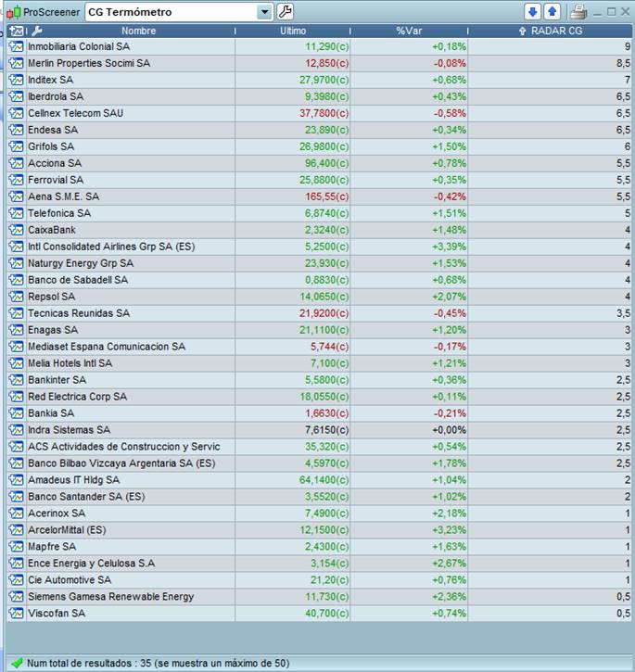Open chart icon for Naturgy Energy Grp SA
Screen dimensions: 635x672
pyautogui.click(x=17, y=263)
